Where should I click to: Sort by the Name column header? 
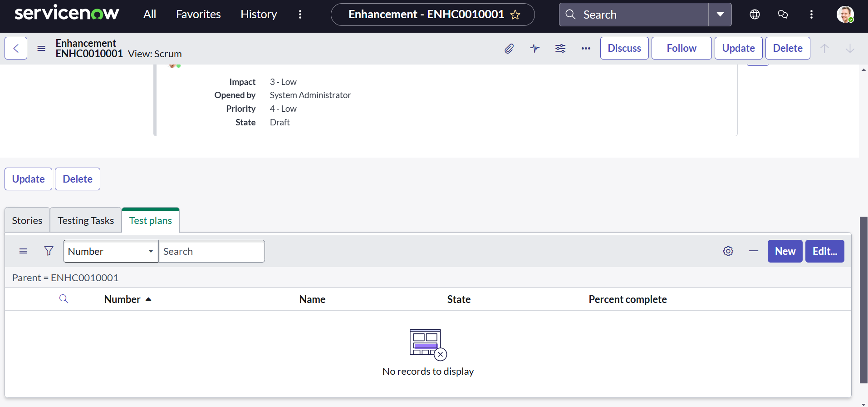(x=313, y=299)
